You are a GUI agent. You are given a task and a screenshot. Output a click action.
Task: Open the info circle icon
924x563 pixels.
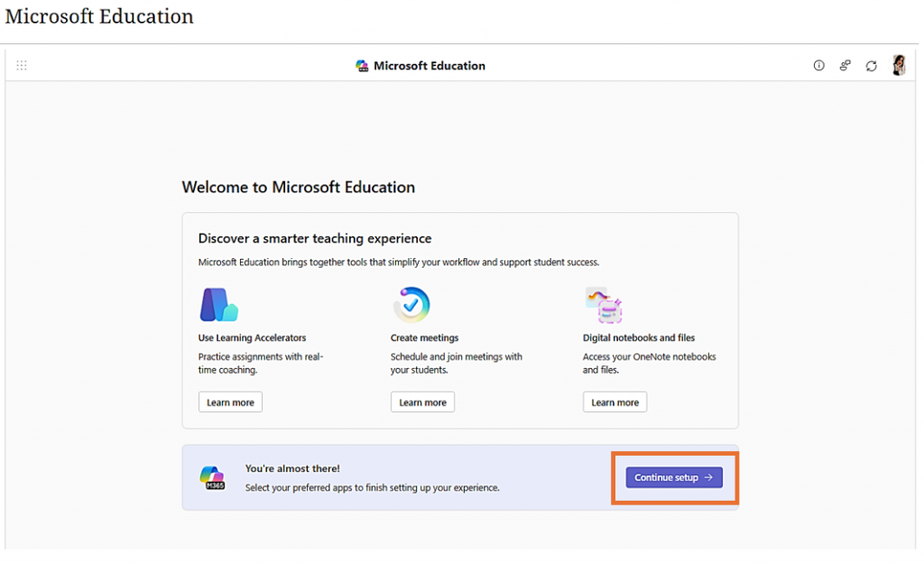[819, 65]
